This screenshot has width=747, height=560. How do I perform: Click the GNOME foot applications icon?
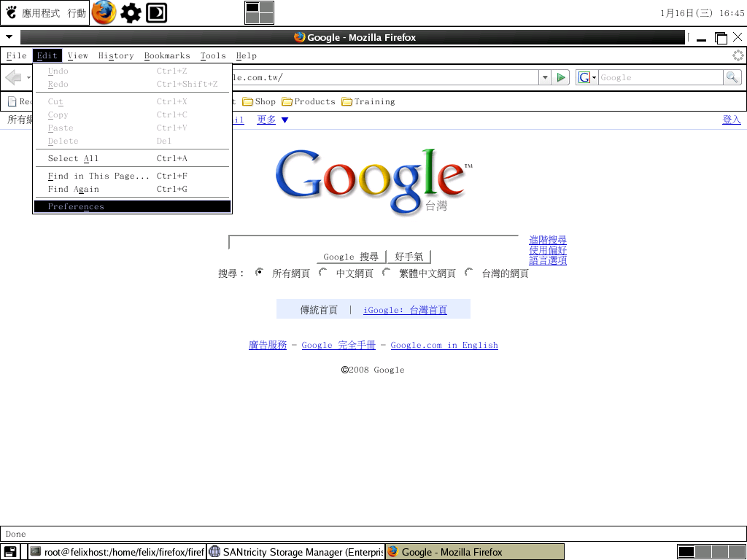pyautogui.click(x=12, y=12)
